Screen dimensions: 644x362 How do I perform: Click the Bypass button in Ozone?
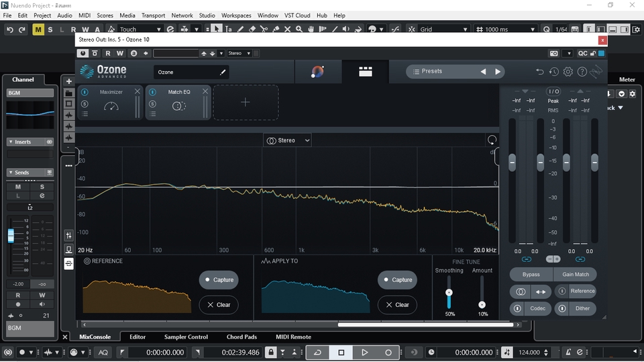pos(531,275)
